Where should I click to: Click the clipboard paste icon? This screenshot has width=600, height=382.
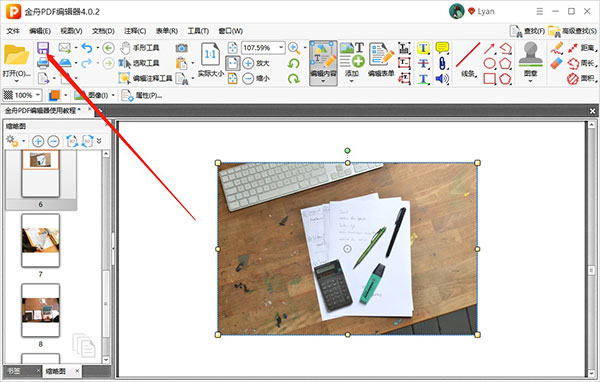[181, 63]
